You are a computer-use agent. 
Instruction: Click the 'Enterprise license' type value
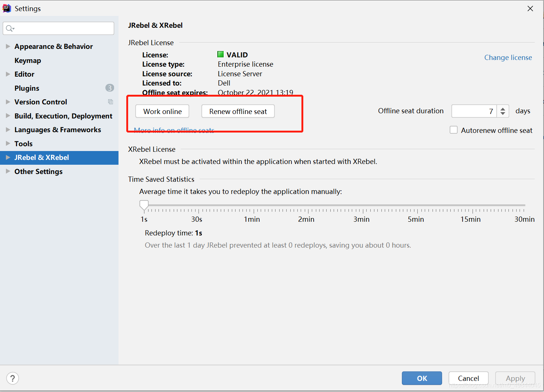(246, 64)
